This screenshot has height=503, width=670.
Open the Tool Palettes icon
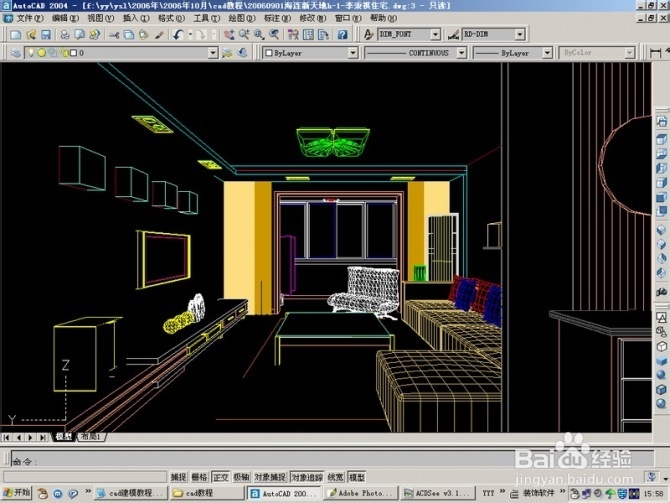click(323, 35)
